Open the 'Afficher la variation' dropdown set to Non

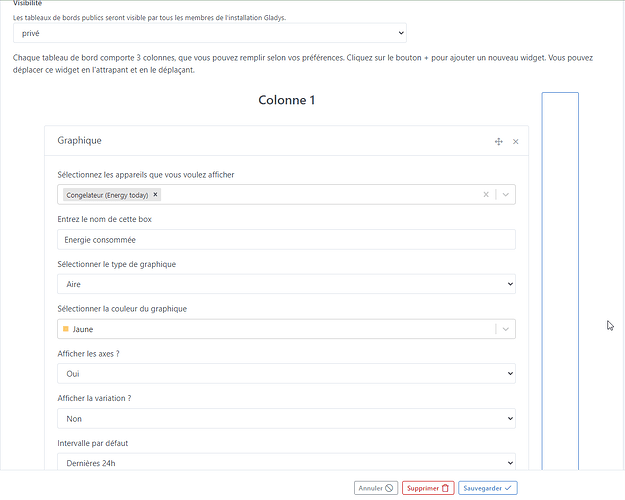(286, 418)
